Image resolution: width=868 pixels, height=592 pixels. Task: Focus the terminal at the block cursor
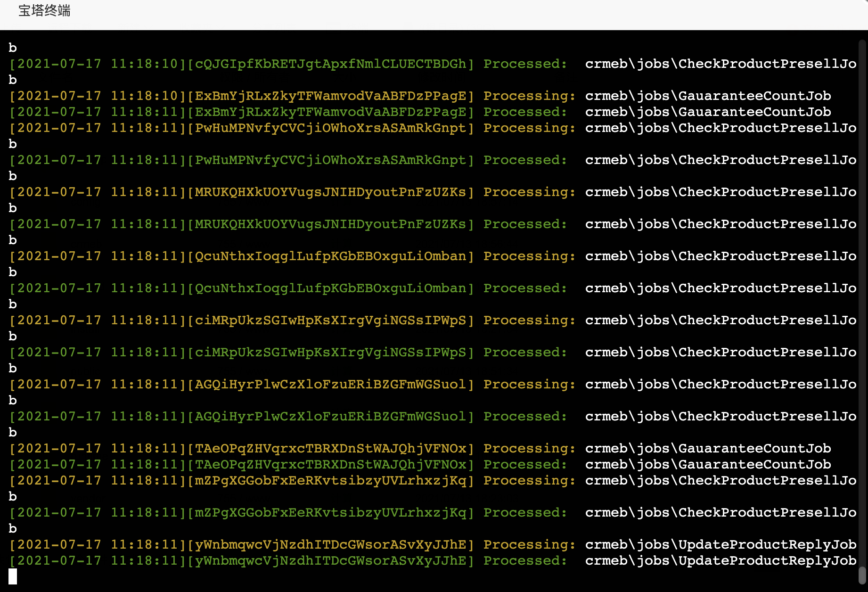coord(13,576)
